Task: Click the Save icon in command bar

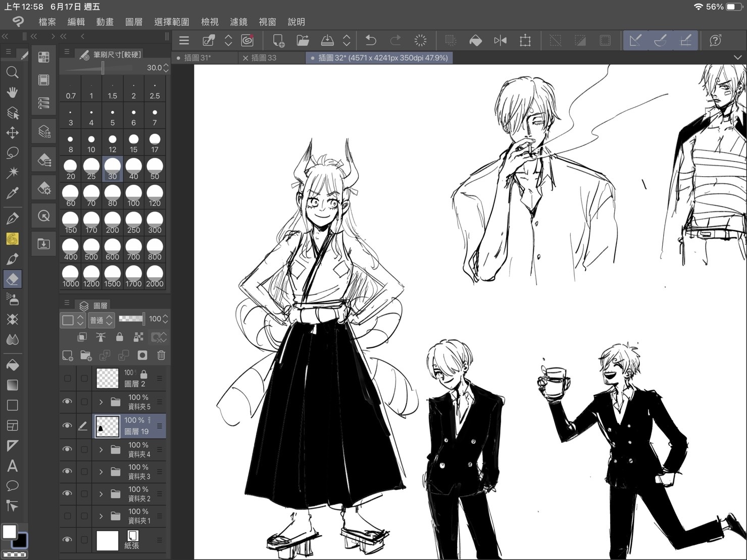Action: (x=327, y=40)
